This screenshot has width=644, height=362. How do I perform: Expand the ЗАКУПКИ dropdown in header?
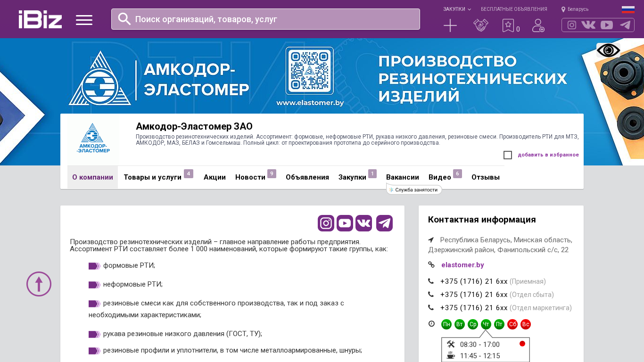tap(457, 9)
